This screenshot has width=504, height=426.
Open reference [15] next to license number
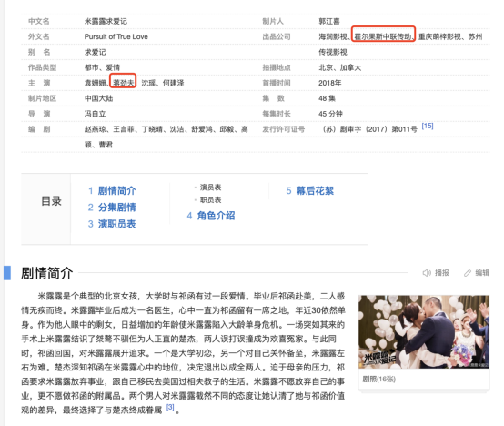tap(428, 126)
